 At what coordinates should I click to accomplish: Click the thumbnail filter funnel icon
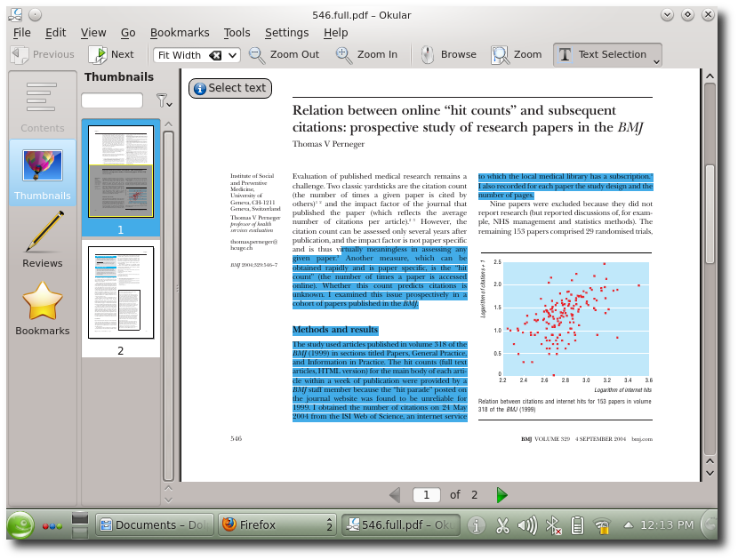162,100
